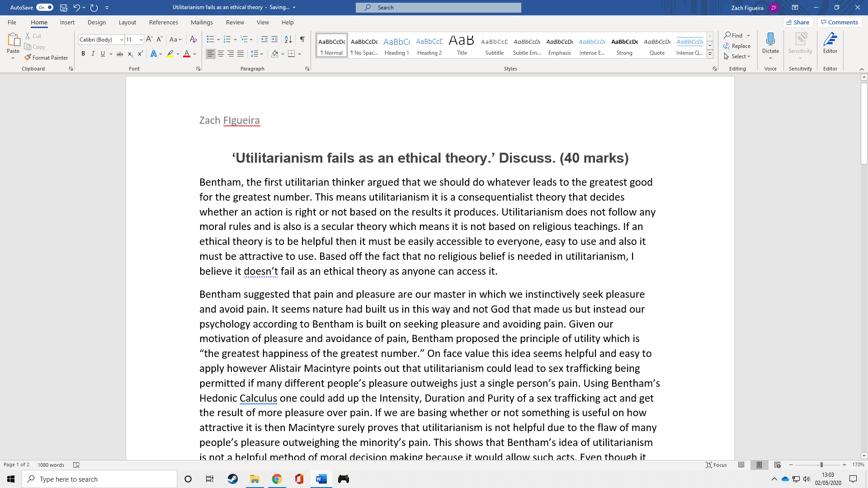Open Paragraph dialog launcher
The height and width of the screenshot is (488, 868).
coord(307,69)
